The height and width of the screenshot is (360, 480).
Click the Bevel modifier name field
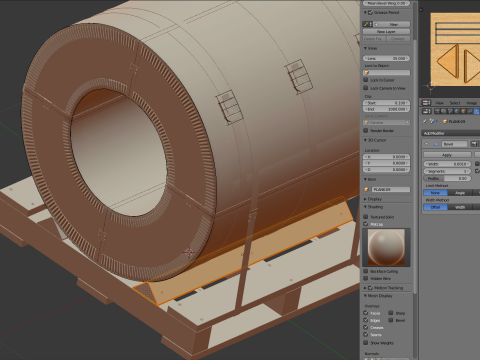pos(455,144)
